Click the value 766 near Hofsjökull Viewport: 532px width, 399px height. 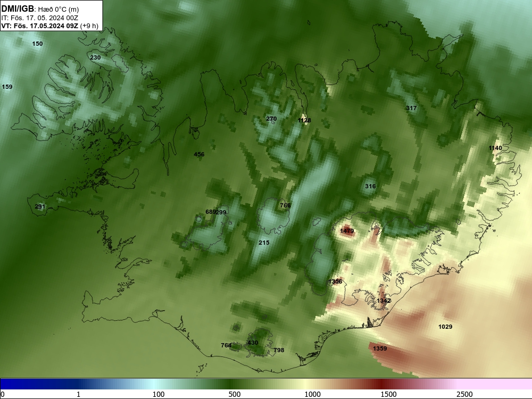tap(285, 205)
